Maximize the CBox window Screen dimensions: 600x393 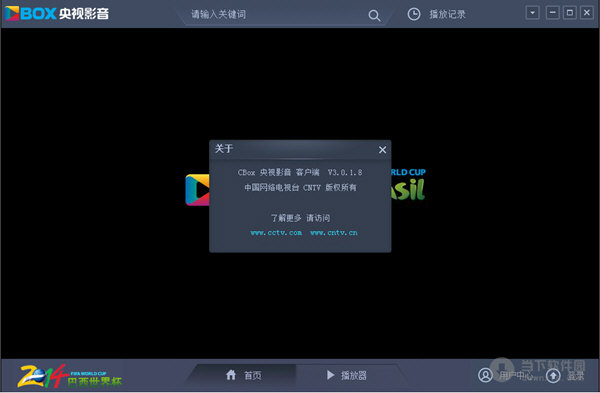[569, 13]
